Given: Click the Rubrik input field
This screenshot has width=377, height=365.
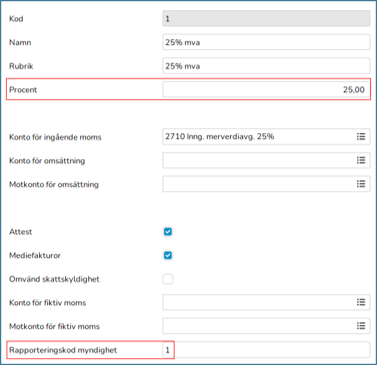Looking at the screenshot, I should pos(266,66).
